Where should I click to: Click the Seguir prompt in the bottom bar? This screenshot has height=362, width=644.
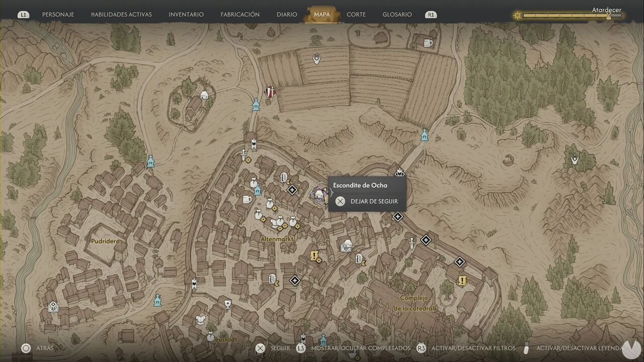tap(273, 348)
